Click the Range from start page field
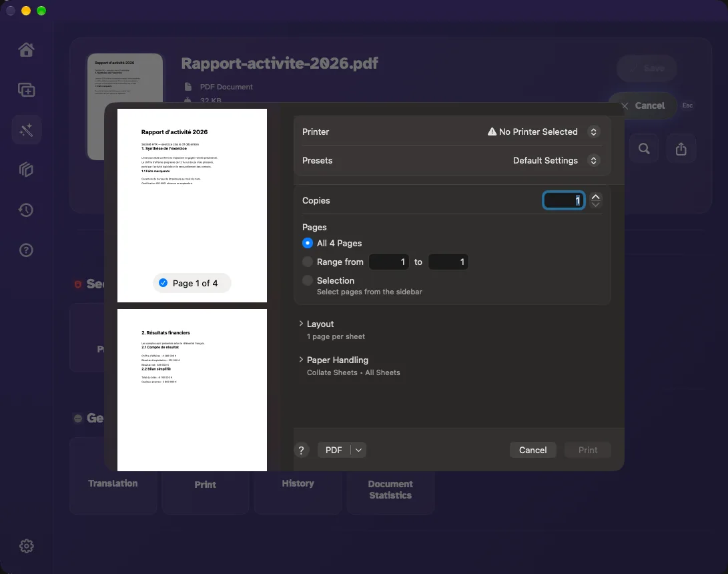This screenshot has height=574, width=728. click(x=388, y=262)
